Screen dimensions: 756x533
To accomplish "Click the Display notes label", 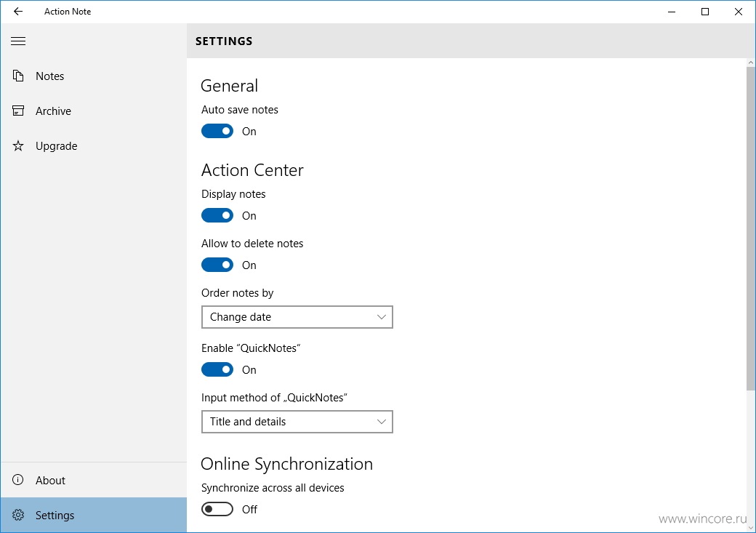I will (x=233, y=194).
